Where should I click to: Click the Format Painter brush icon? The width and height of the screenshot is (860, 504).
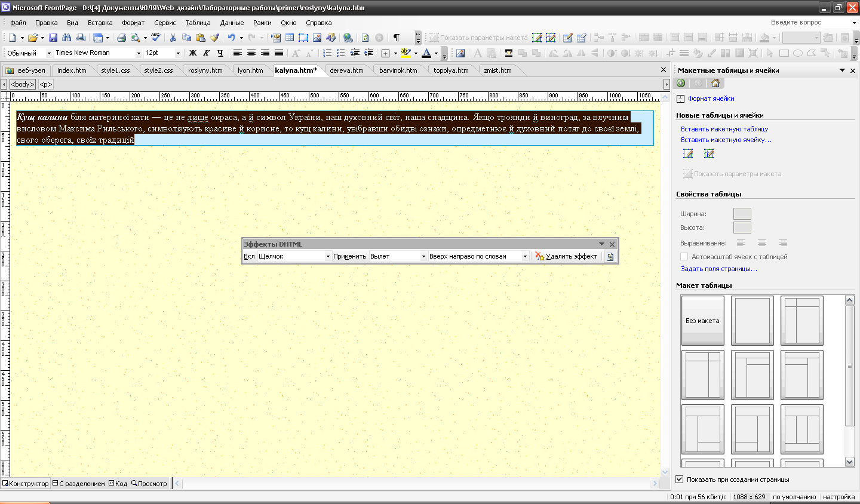(214, 38)
